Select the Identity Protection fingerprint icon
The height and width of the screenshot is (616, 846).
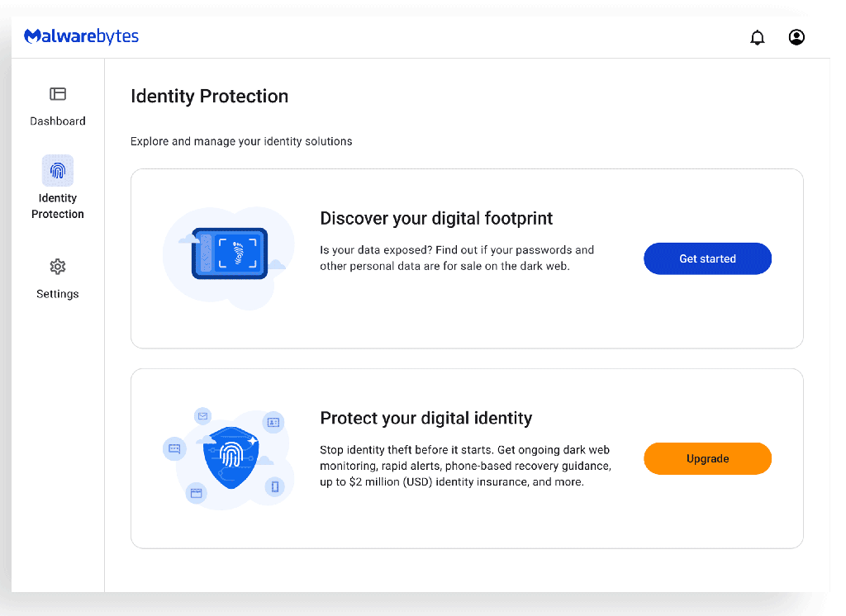[x=58, y=170]
